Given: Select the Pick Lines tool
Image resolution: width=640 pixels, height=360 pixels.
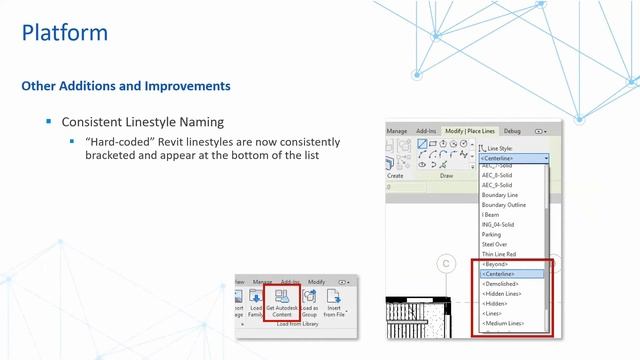Looking at the screenshot, I should pos(443,164).
